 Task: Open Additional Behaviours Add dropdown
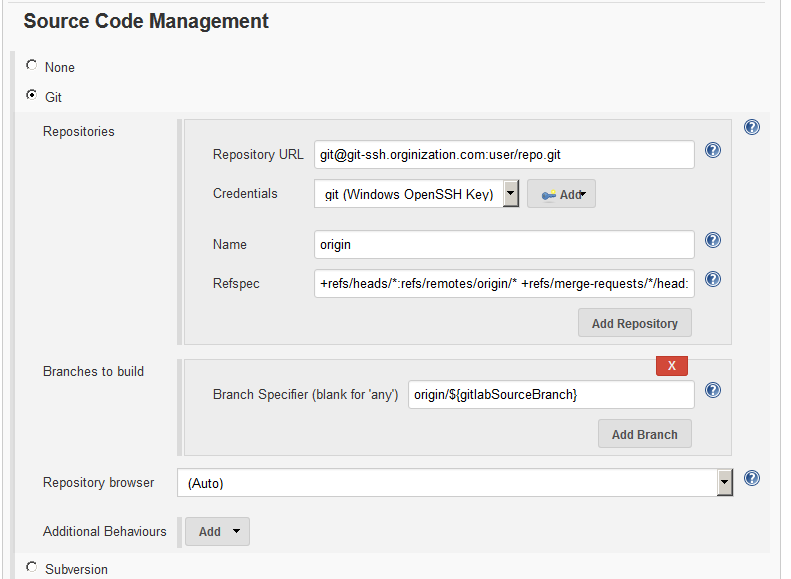[x=217, y=532]
